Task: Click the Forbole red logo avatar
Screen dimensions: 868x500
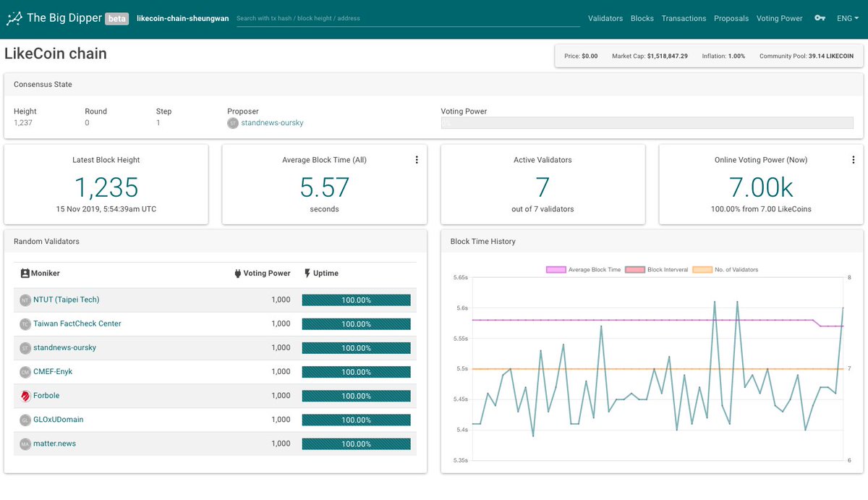Action: (x=25, y=396)
